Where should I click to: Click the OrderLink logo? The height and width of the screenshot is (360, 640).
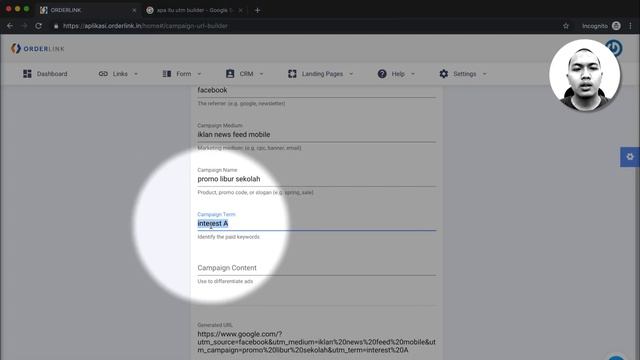click(38, 49)
